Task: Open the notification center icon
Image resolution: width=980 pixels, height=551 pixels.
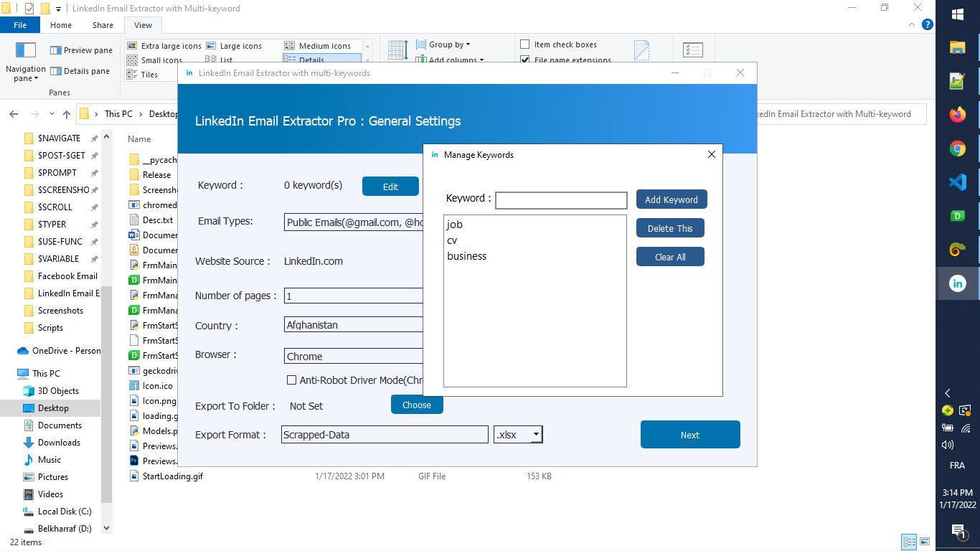Action: pyautogui.click(x=958, y=531)
